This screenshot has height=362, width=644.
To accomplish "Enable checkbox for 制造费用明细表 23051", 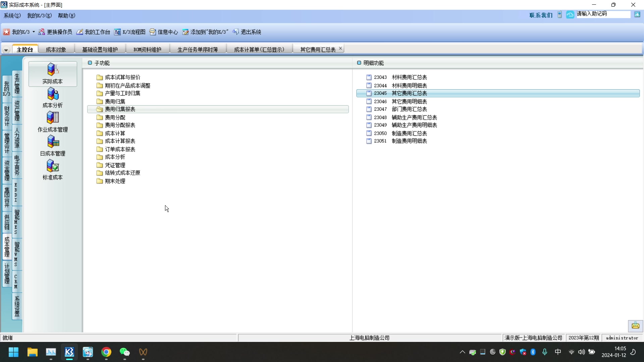I will (x=368, y=141).
